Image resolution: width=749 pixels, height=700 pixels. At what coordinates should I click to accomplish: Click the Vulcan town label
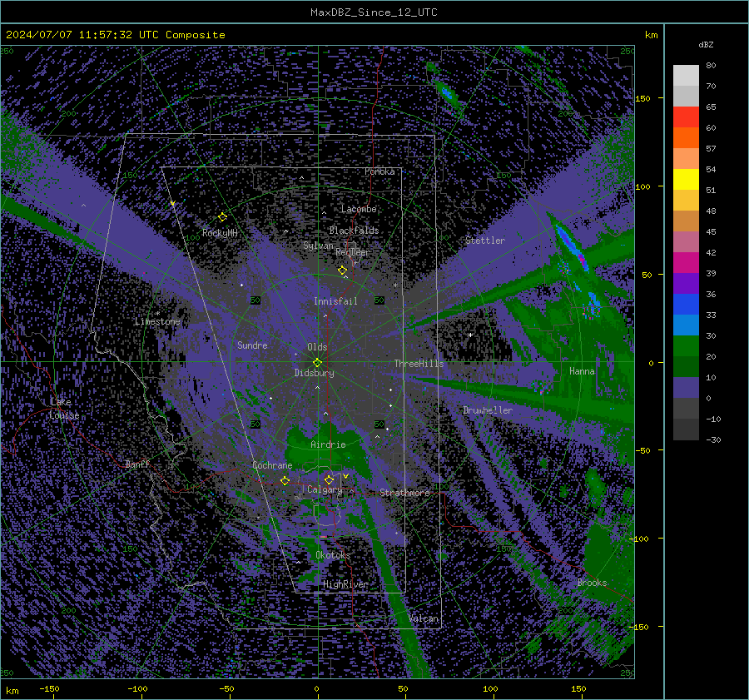click(x=424, y=618)
